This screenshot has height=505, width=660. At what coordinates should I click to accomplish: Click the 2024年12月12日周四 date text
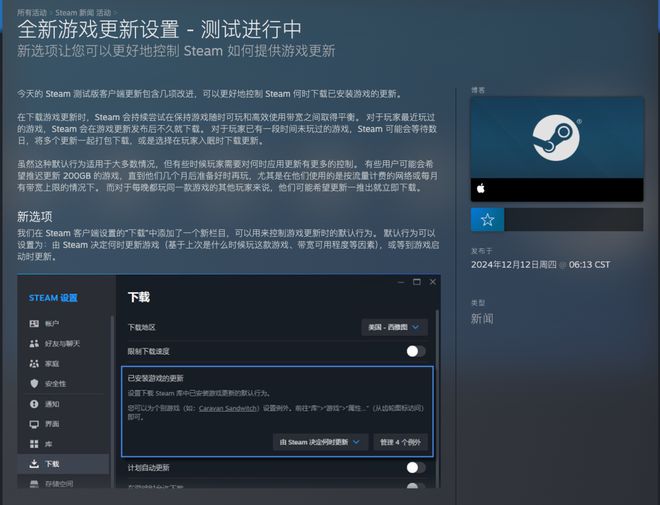[x=514, y=265]
